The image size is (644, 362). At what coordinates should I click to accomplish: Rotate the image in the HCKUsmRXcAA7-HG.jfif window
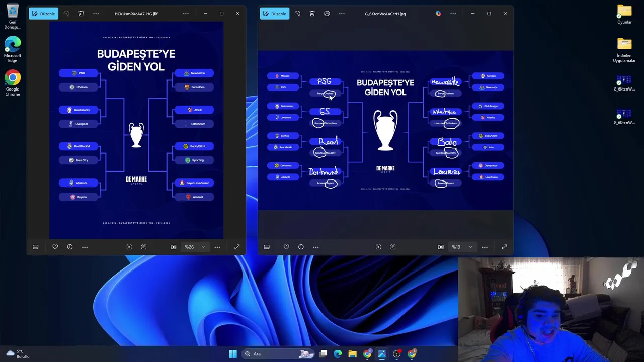(66, 14)
